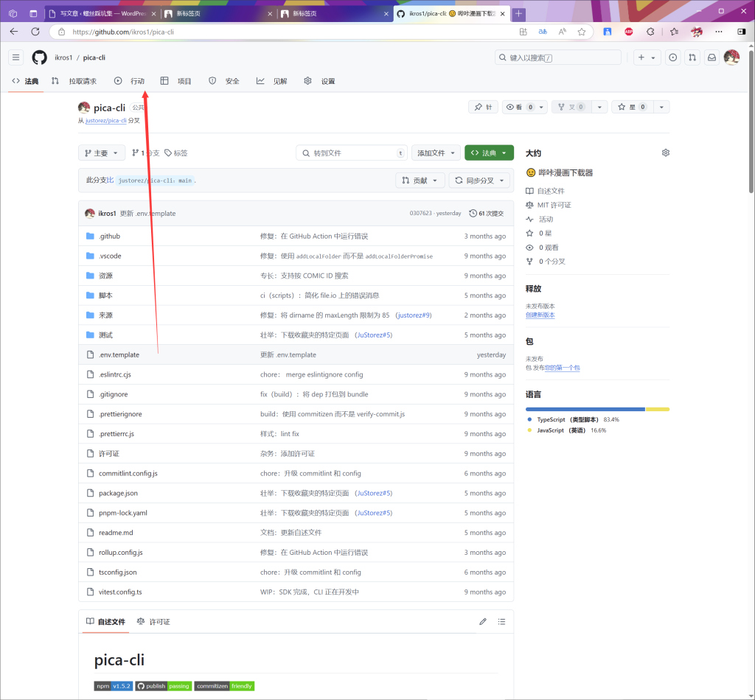Open the split screen icon in the address bar

523,32
